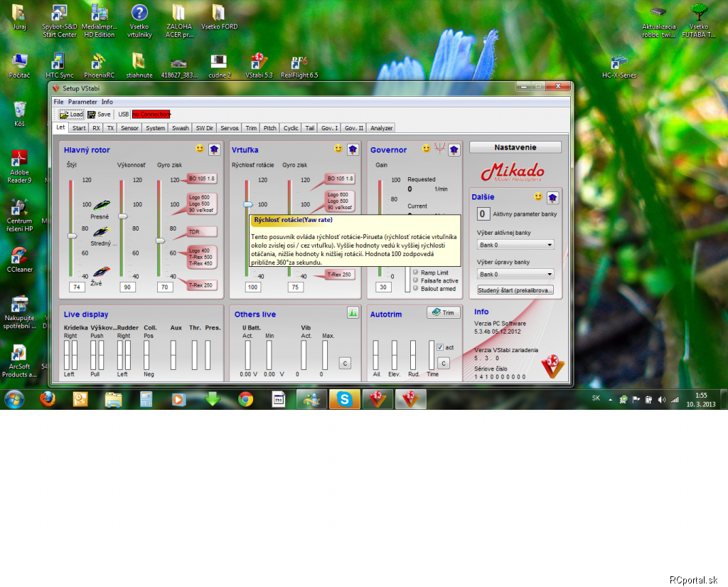Open the Výber úpravy banky dropdown
This screenshot has width=728, height=587.
click(x=515, y=274)
